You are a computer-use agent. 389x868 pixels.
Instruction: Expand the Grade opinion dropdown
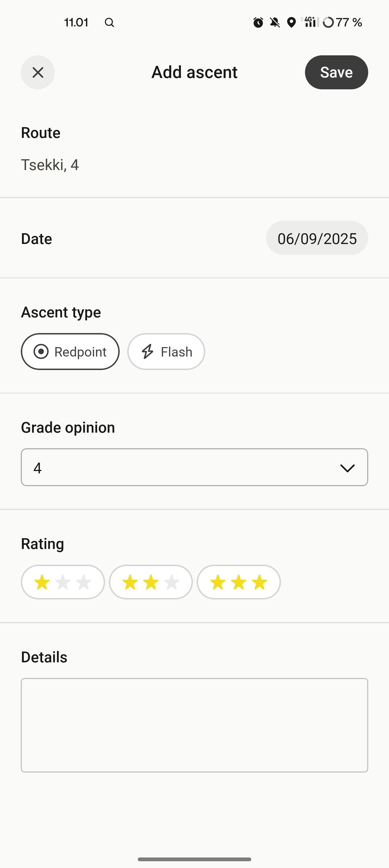coord(194,467)
